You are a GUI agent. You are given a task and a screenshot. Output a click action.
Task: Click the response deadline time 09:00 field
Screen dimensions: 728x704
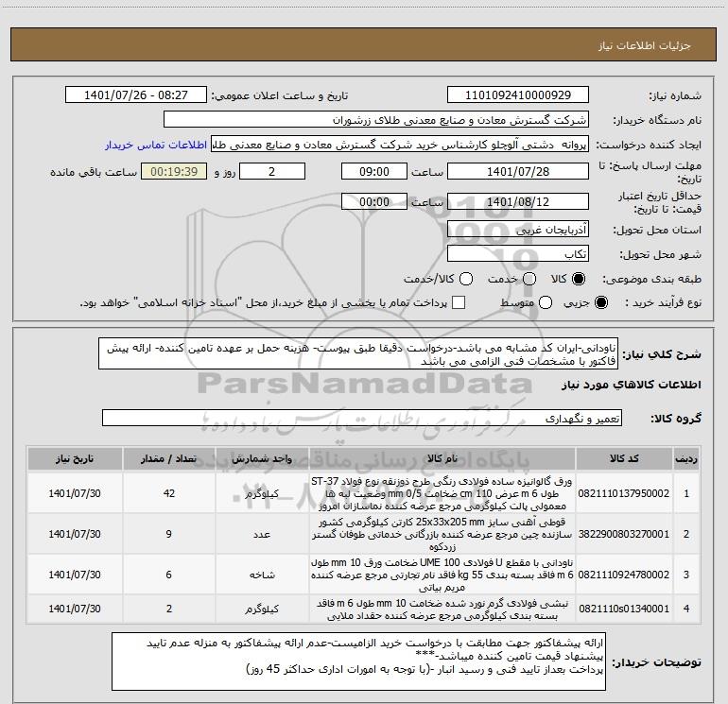point(374,171)
